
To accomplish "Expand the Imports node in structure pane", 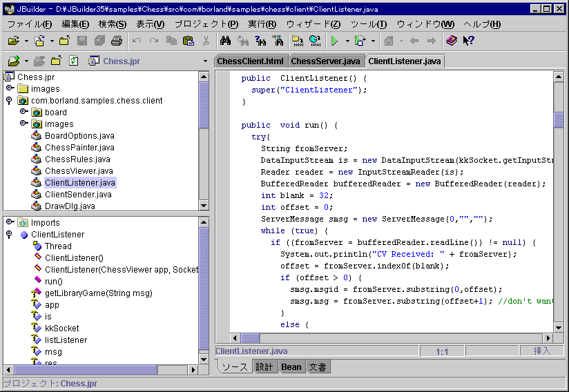I will [10, 222].
